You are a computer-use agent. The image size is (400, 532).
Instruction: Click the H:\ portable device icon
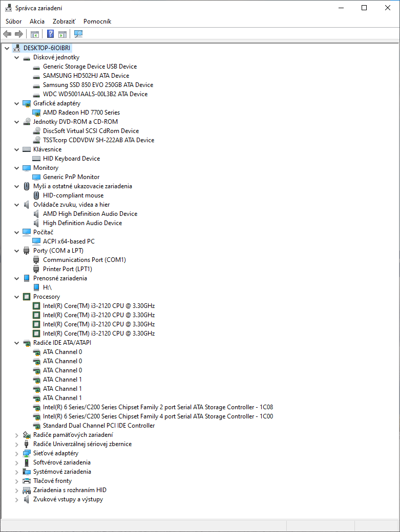[36, 287]
